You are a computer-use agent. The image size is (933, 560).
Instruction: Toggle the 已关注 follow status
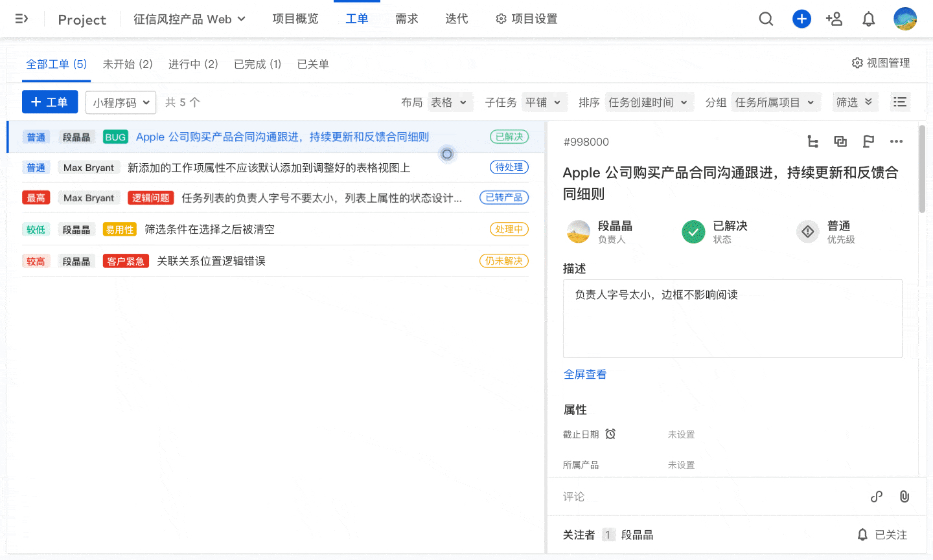tap(882, 535)
